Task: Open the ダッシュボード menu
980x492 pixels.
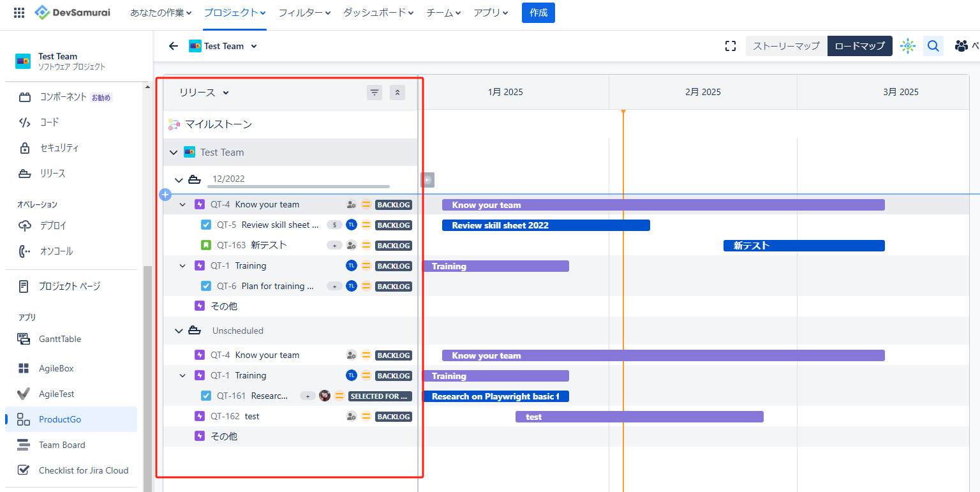Action: tap(378, 13)
